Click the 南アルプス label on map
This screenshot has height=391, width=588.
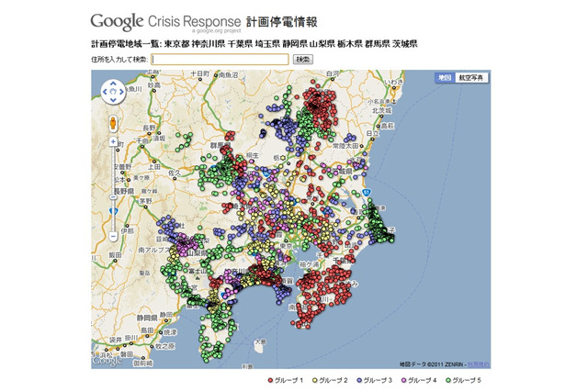click(x=153, y=250)
